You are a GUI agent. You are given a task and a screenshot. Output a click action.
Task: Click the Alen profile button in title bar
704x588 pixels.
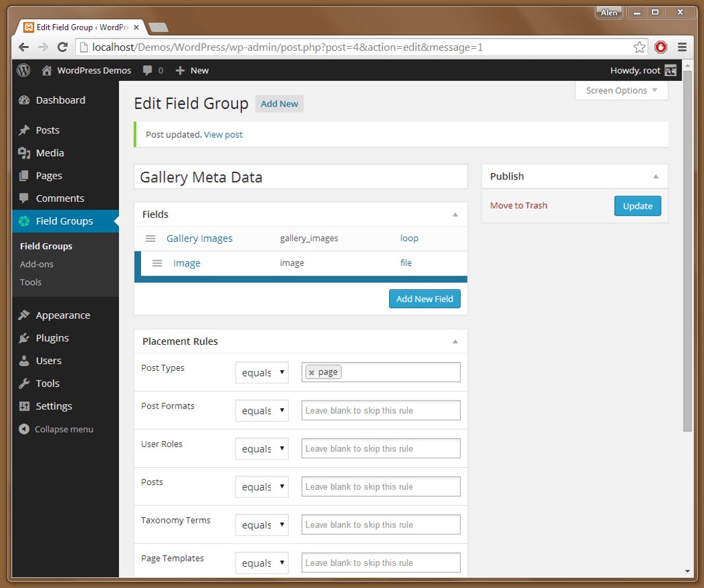pyautogui.click(x=609, y=12)
